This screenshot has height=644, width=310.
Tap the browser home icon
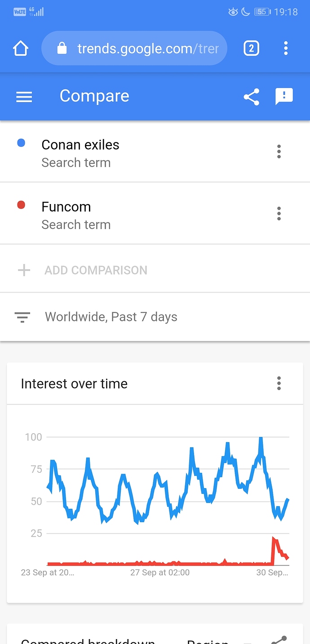click(x=21, y=48)
